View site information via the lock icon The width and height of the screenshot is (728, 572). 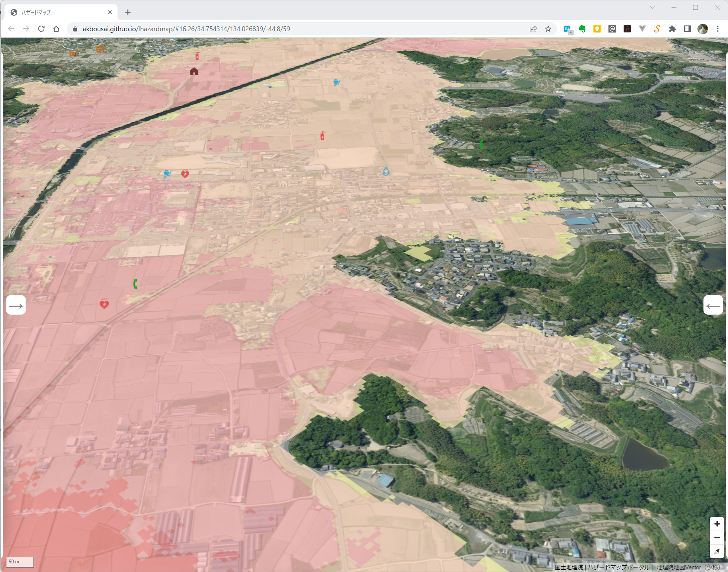[75, 29]
